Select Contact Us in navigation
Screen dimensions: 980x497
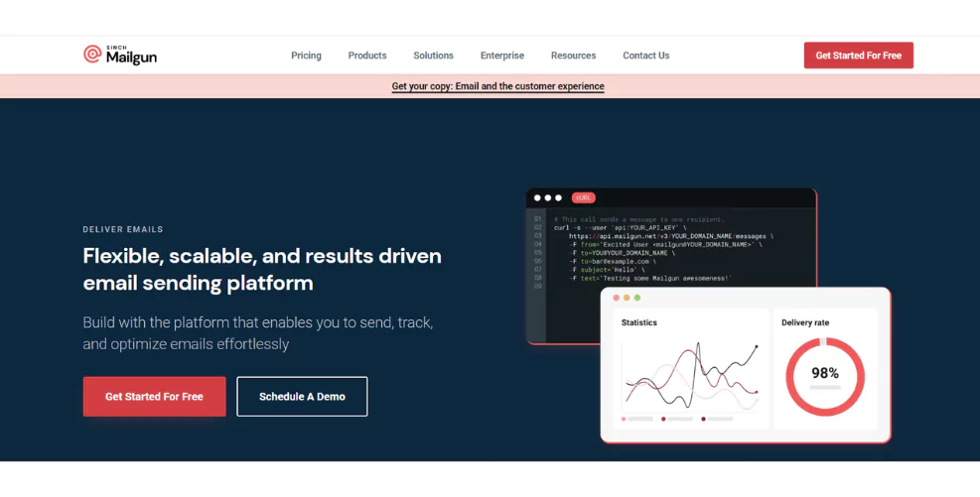(x=645, y=56)
